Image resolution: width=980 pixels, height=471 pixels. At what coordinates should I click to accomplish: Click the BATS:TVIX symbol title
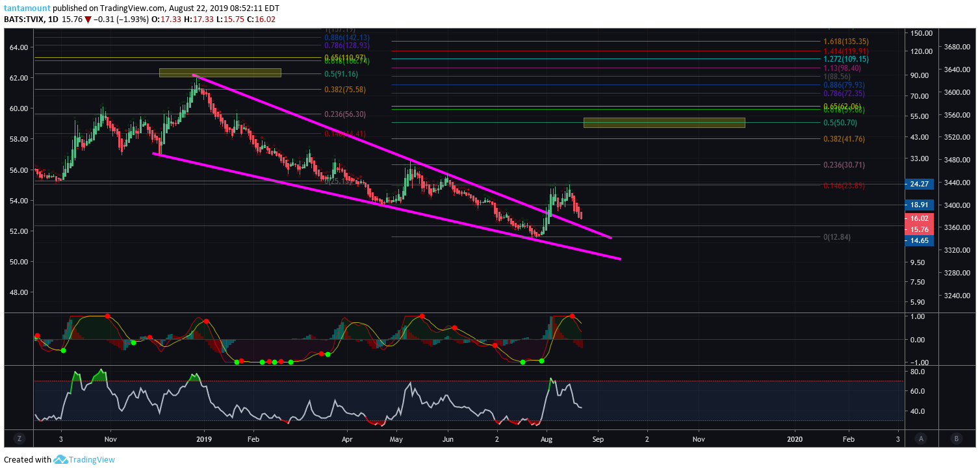[24, 19]
